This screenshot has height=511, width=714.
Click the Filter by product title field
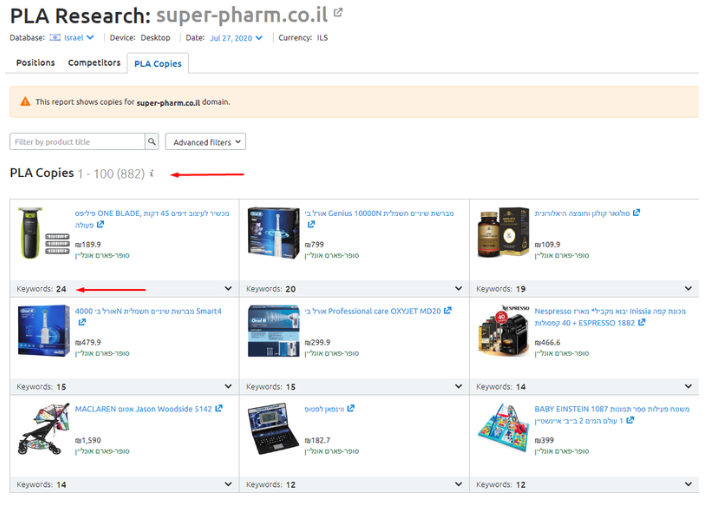(77, 142)
